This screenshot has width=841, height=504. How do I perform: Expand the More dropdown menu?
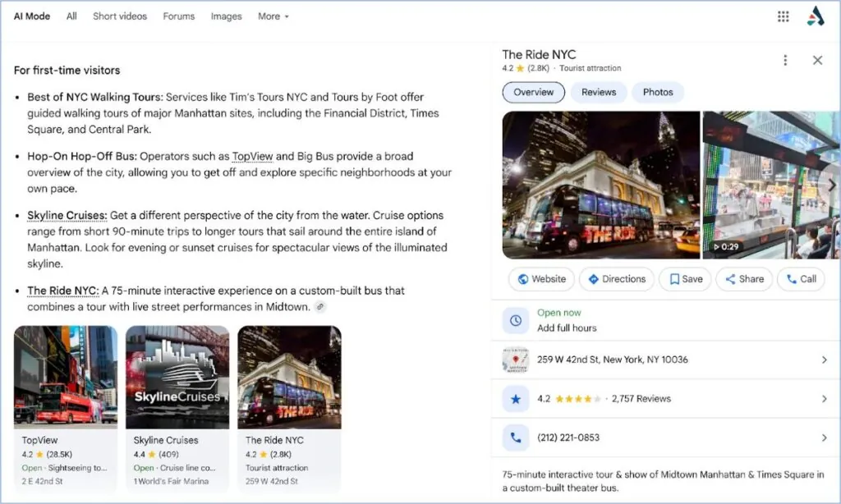273,16
